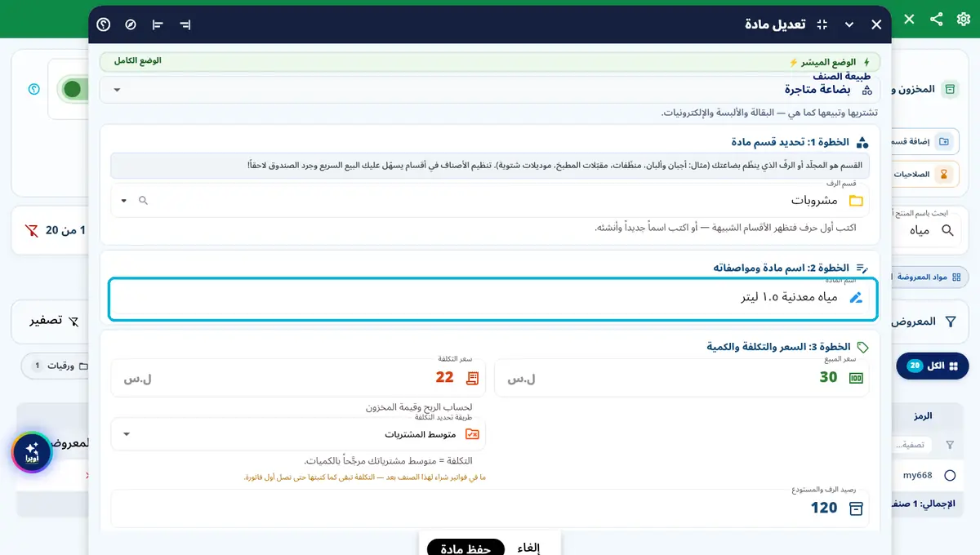The width and height of the screenshot is (980, 555).
Task: Click the تصفية filter input under الرمز
Action: 914,446
